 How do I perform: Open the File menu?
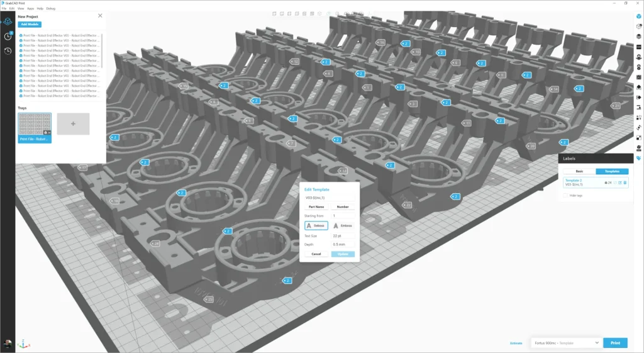pos(4,8)
